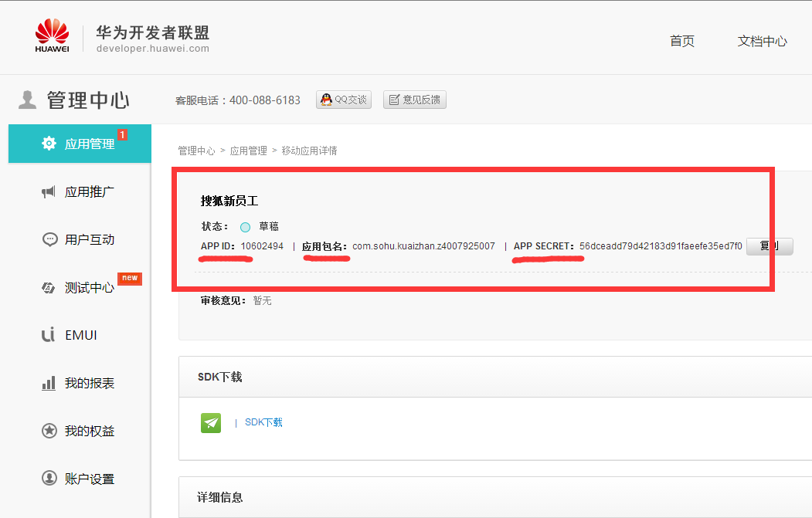
Task: Click the 详细信息 section header
Action: point(220,497)
